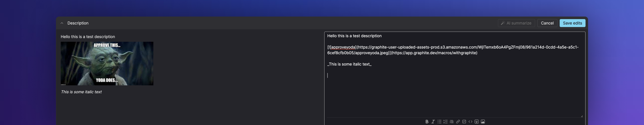The height and width of the screenshot is (125, 644).
Task: Cancel the description edits
Action: 547,23
